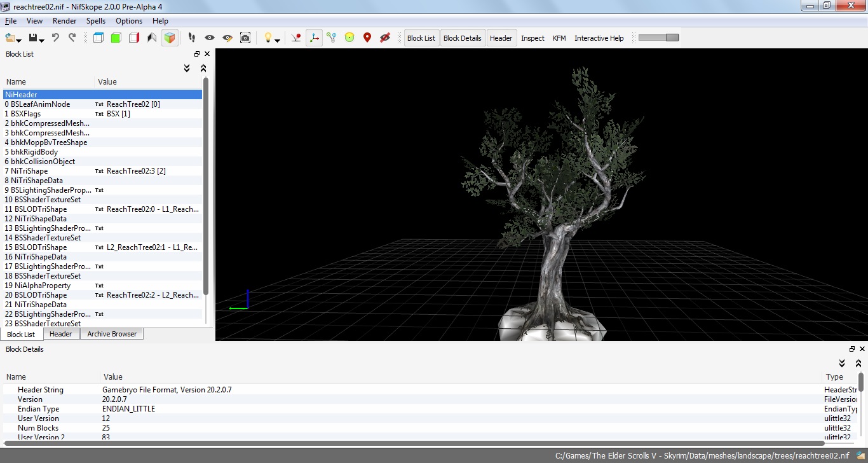Toggle the draw axes button

(x=314, y=38)
